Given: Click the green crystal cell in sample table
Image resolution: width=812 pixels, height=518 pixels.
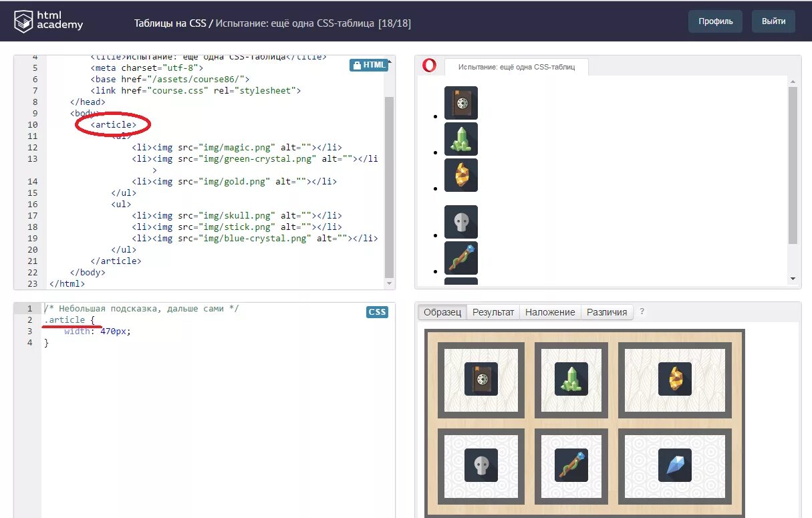Looking at the screenshot, I should pos(571,380).
